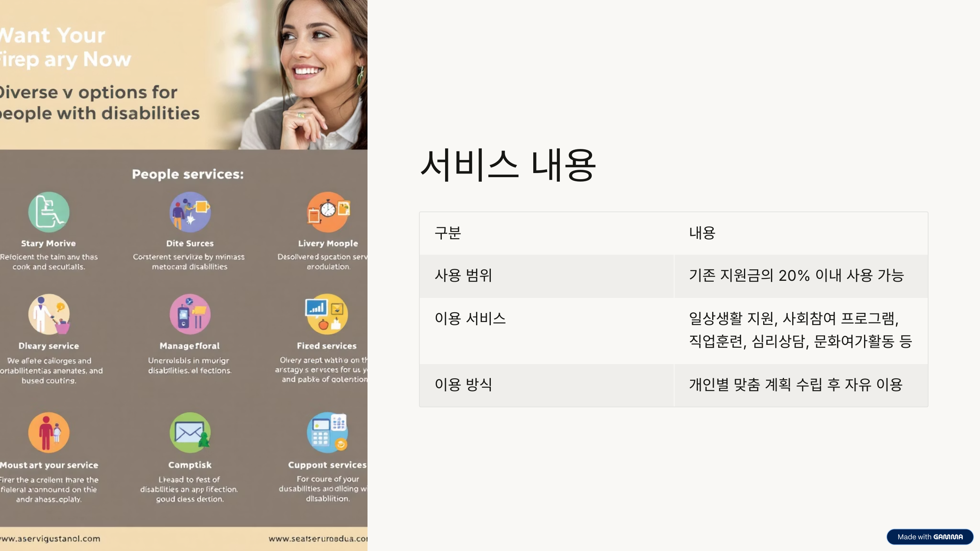
Task: Click the orange stopwatch Livery Moople icon
Action: [328, 212]
